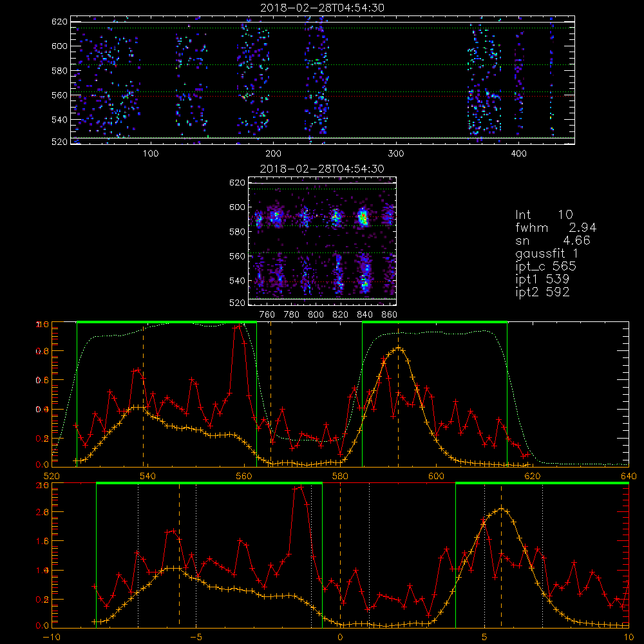Click x-axis label 10 on bottom plot

click(629, 638)
